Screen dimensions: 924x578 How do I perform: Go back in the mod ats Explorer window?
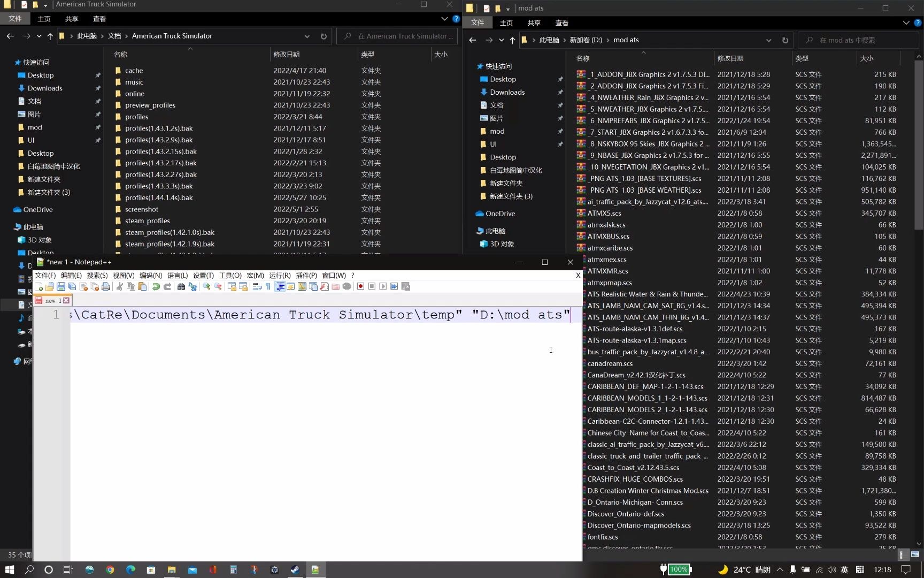[x=473, y=40]
